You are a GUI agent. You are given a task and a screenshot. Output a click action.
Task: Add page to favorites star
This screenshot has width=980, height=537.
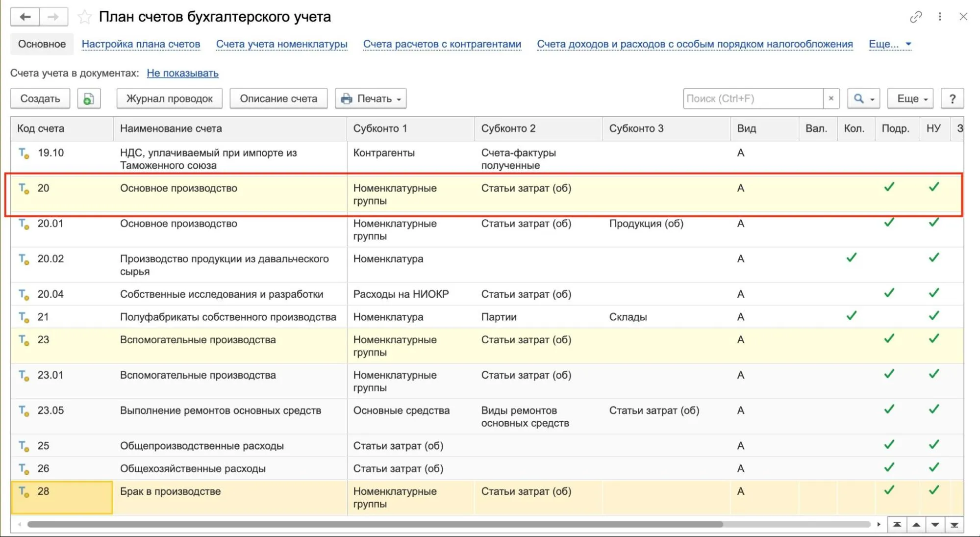click(x=85, y=17)
